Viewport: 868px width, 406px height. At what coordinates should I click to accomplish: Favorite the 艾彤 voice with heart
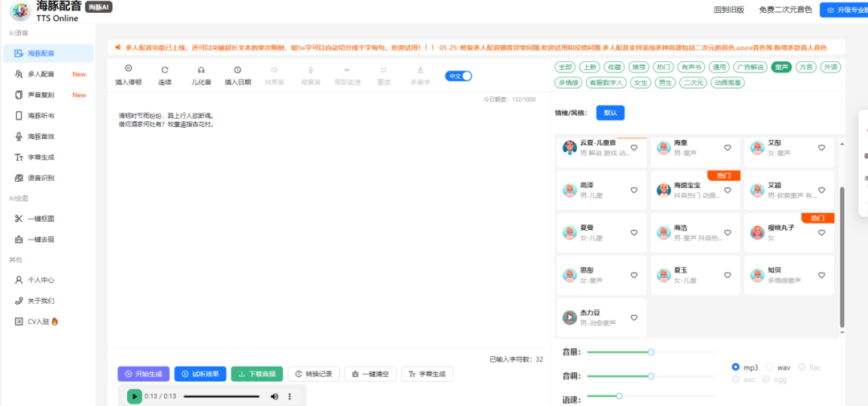tap(821, 148)
